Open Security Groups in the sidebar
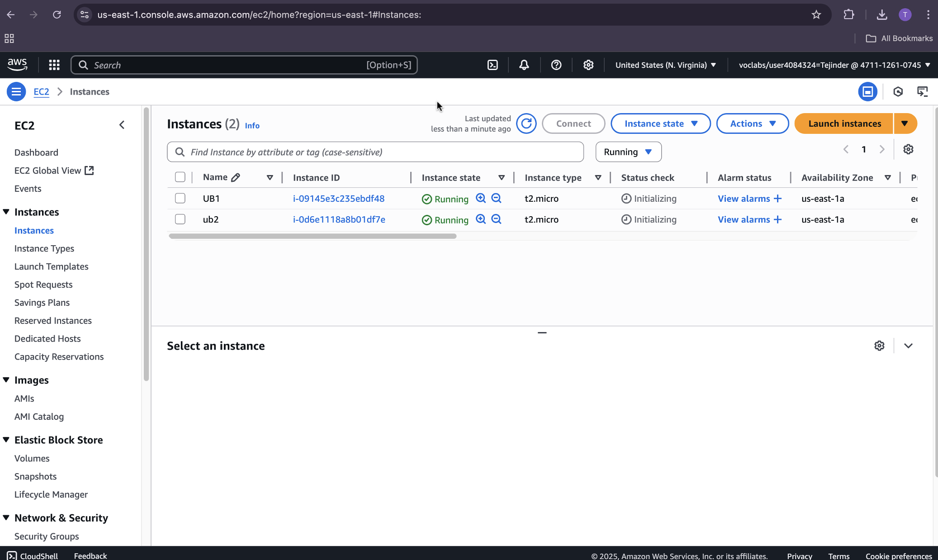Viewport: 938px width, 560px height. (x=47, y=536)
